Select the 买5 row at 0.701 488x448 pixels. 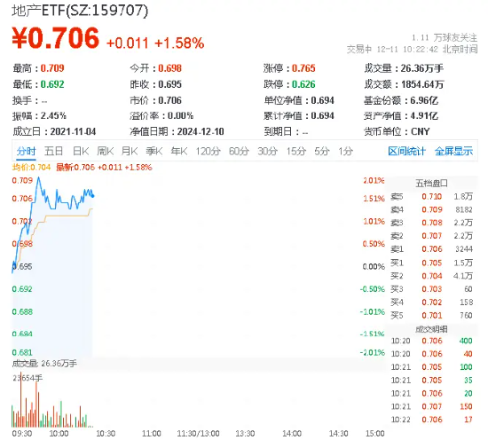432,316
